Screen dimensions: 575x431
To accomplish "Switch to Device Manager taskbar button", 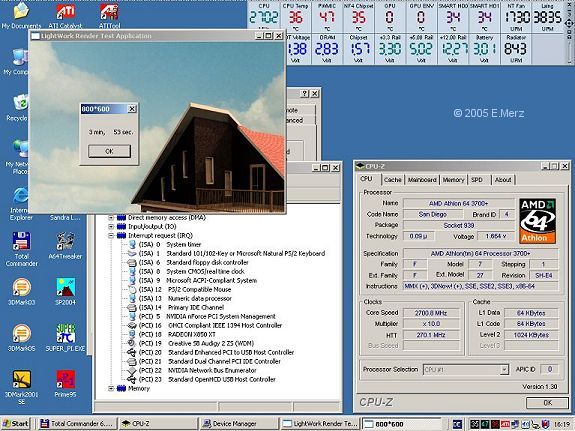I will (240, 424).
